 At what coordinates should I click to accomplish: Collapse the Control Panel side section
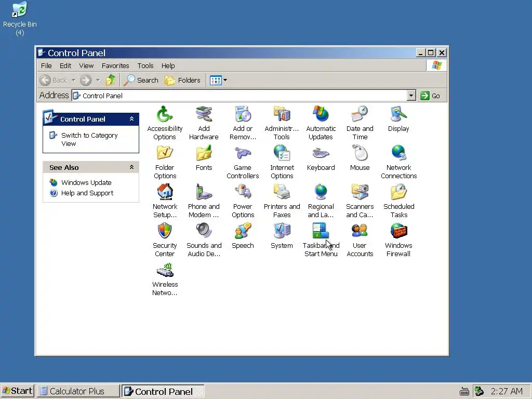coord(131,119)
